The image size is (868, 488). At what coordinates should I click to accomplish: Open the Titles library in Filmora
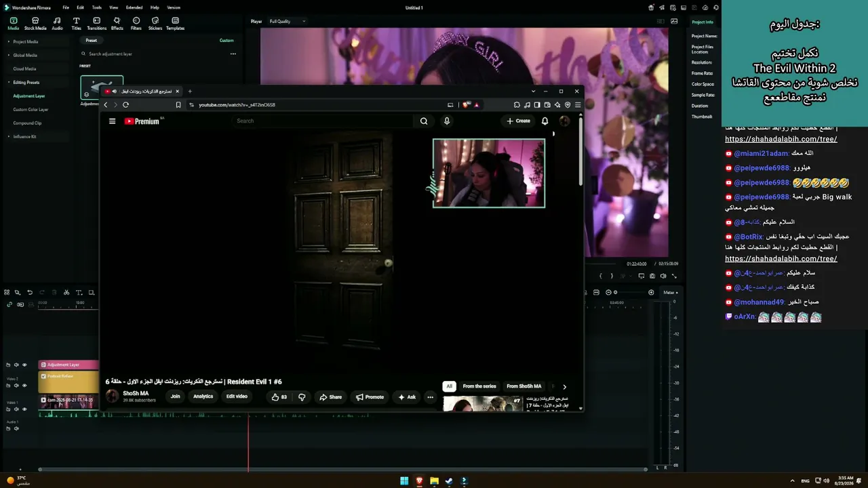pyautogui.click(x=76, y=24)
